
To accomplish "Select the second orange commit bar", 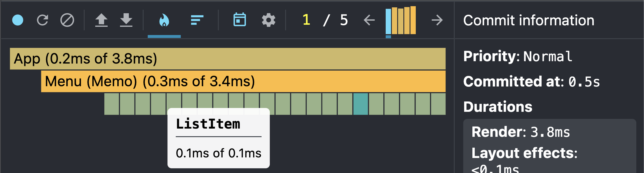I will 401,21.
